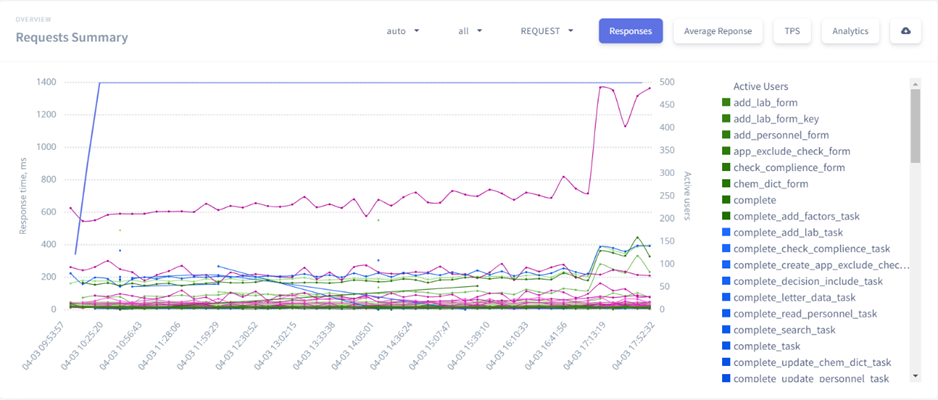Screen dimensions: 938x400
Task: Click the legend scroll up arrow
Action: tap(915, 83)
